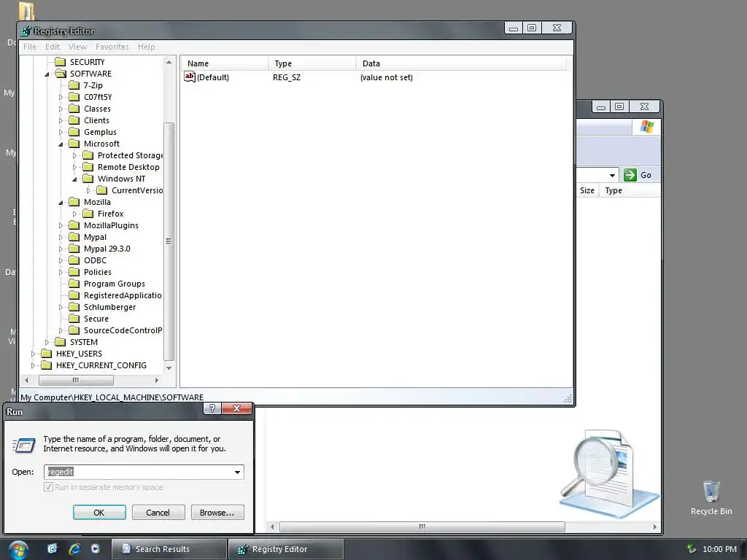Click the Firefox key folder icon
The height and width of the screenshot is (560, 747).
click(88, 214)
